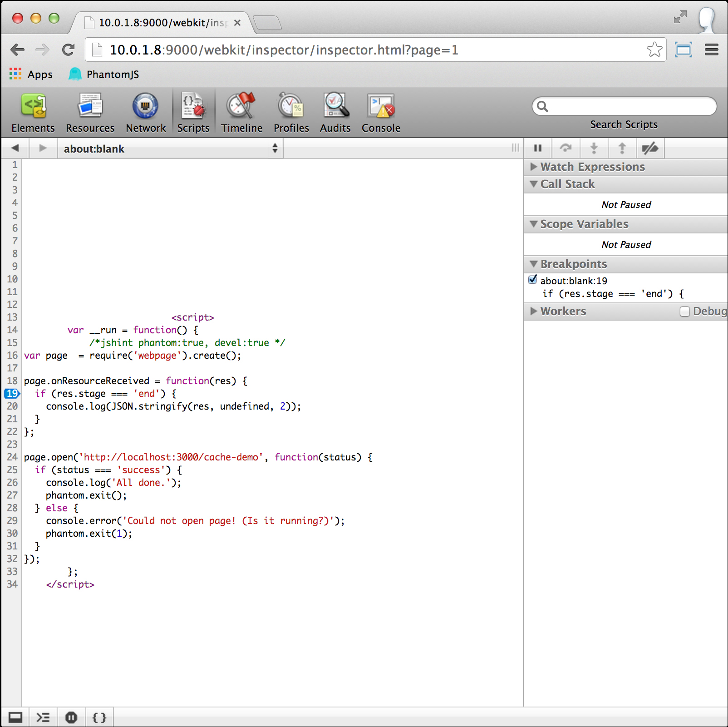Click the 'http://localhost:3000/cache-demo' string
Viewport: 728px width, 727px height.
[x=171, y=457]
